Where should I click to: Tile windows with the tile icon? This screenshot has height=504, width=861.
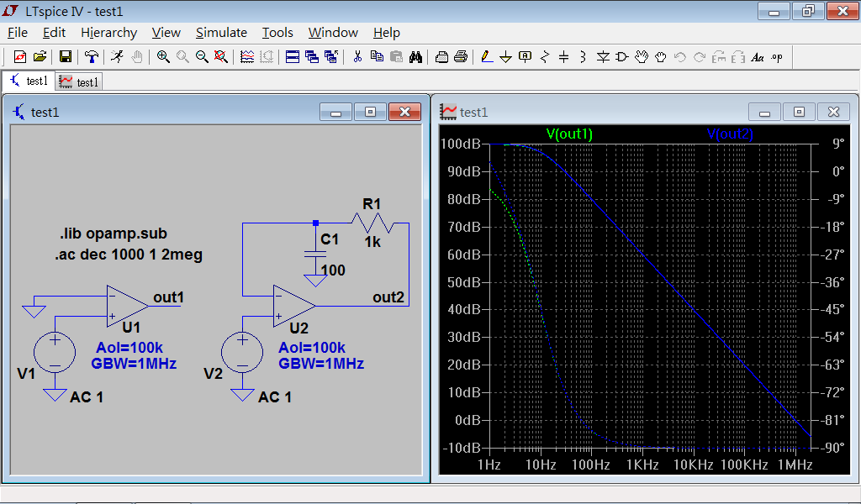(292, 56)
